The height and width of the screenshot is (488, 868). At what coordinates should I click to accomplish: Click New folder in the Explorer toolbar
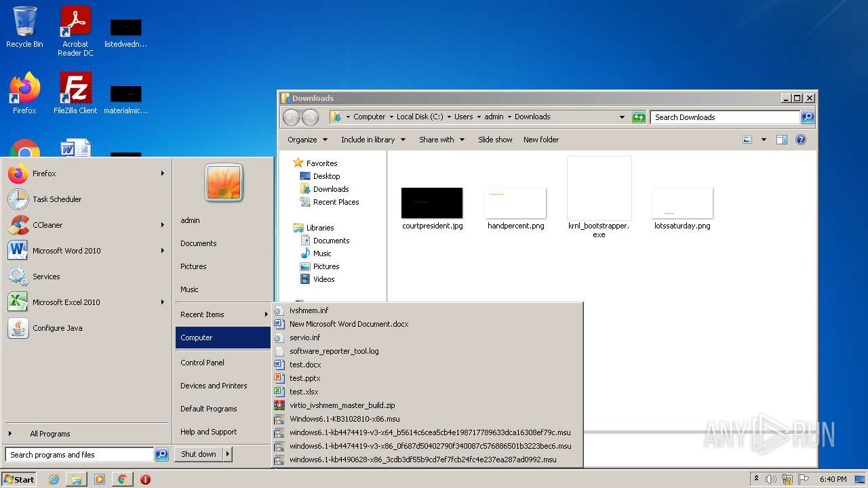(541, 140)
